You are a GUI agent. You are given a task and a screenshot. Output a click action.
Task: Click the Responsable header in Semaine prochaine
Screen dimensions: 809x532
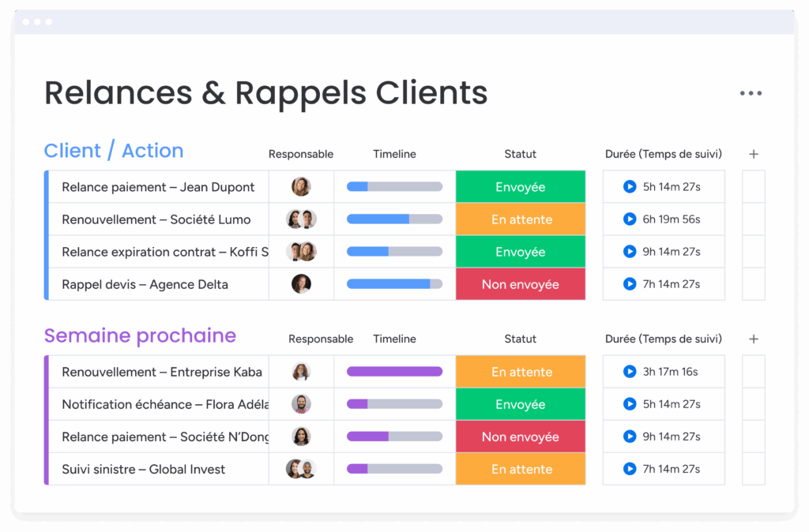click(321, 339)
